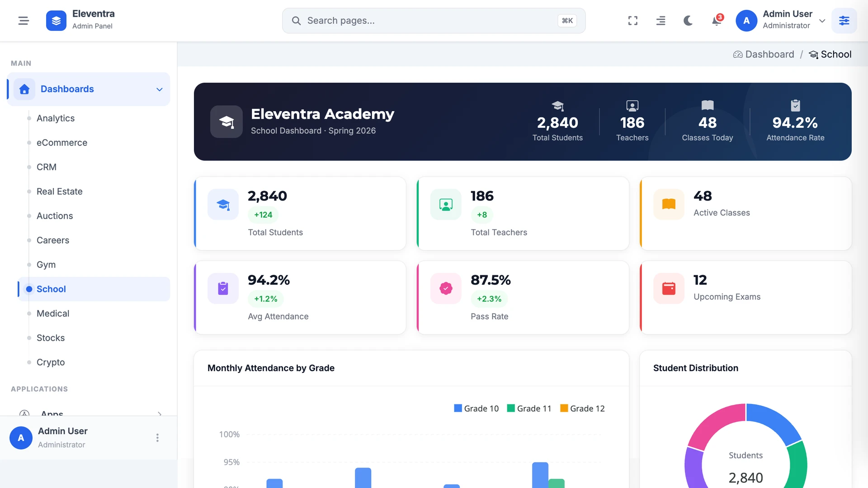Toggle dark mode with the moon icon
This screenshot has width=868, height=488.
(x=688, y=21)
